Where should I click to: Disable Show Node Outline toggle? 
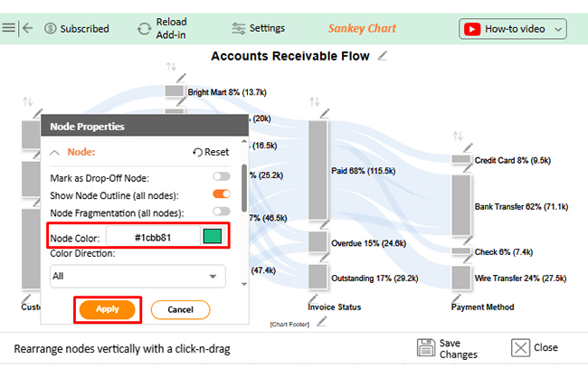tap(221, 195)
